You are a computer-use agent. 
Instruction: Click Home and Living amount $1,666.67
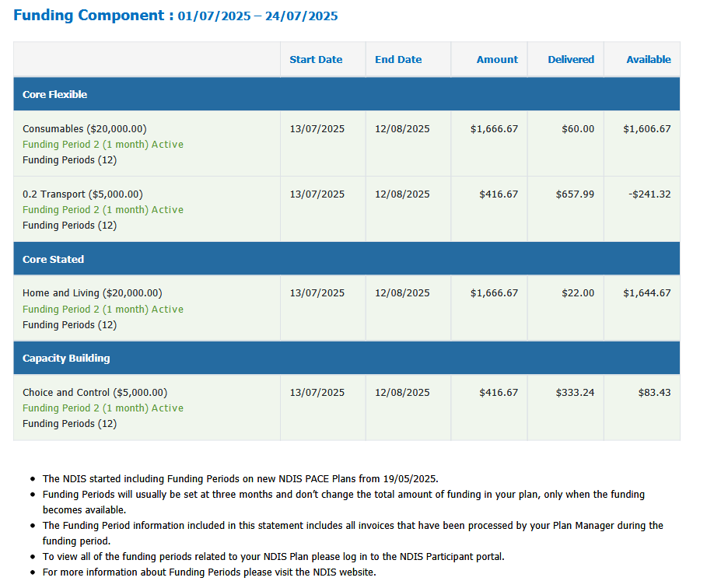494,293
